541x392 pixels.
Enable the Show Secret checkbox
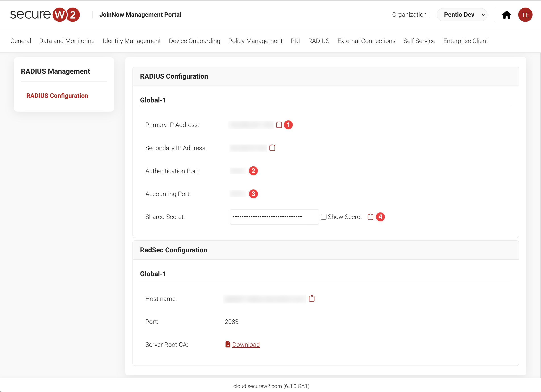tap(323, 217)
